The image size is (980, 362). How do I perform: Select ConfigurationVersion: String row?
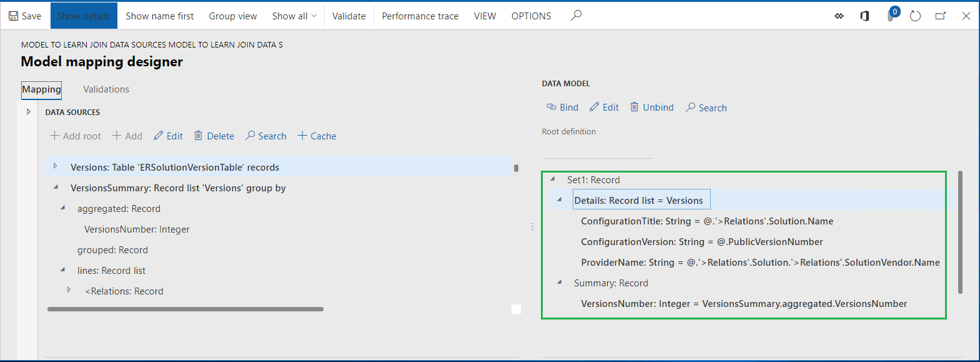(x=702, y=242)
